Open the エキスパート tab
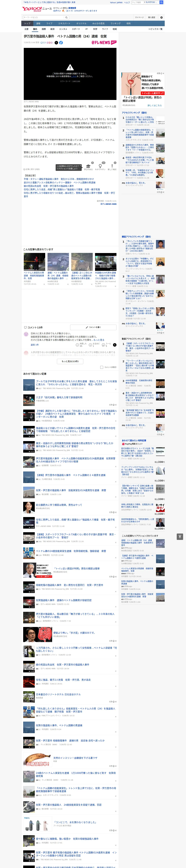 [64, 24]
